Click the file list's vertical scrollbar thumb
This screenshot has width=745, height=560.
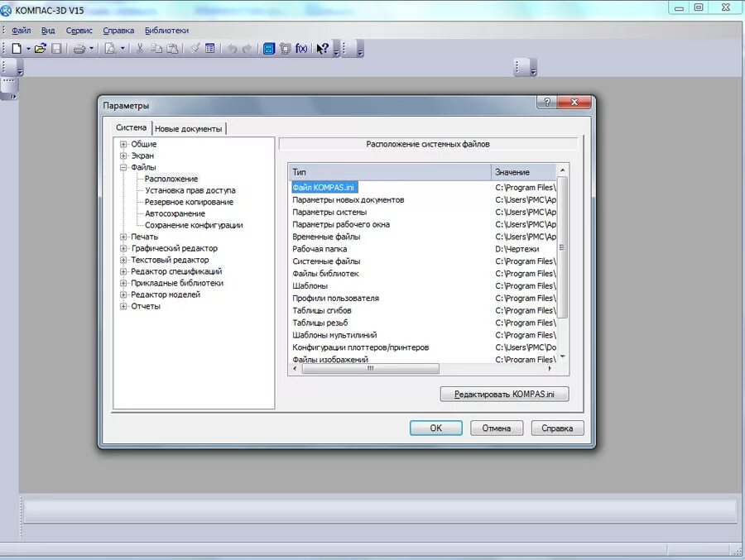click(562, 247)
